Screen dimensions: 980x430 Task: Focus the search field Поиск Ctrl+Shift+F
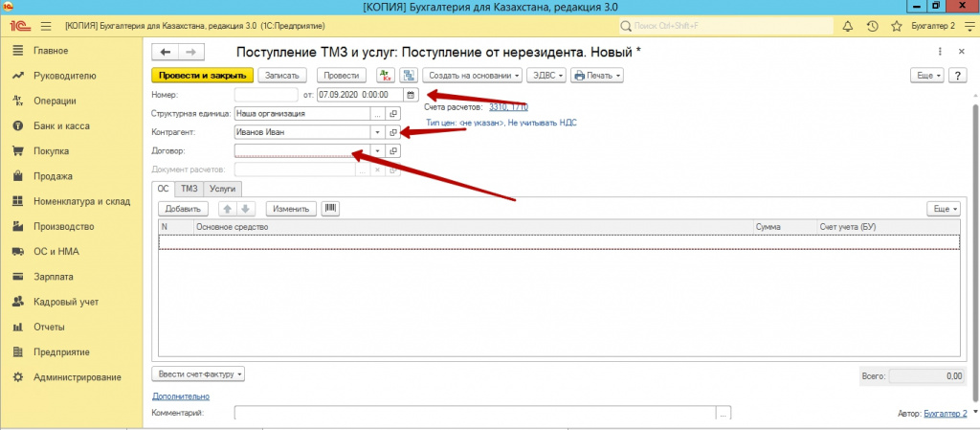[726, 26]
